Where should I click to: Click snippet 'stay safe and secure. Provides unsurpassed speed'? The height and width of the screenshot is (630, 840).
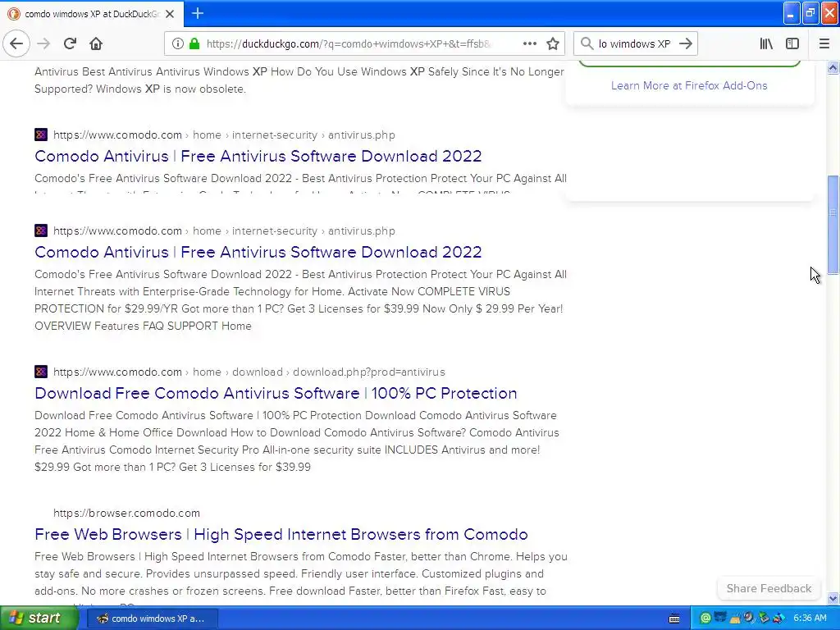290,573
